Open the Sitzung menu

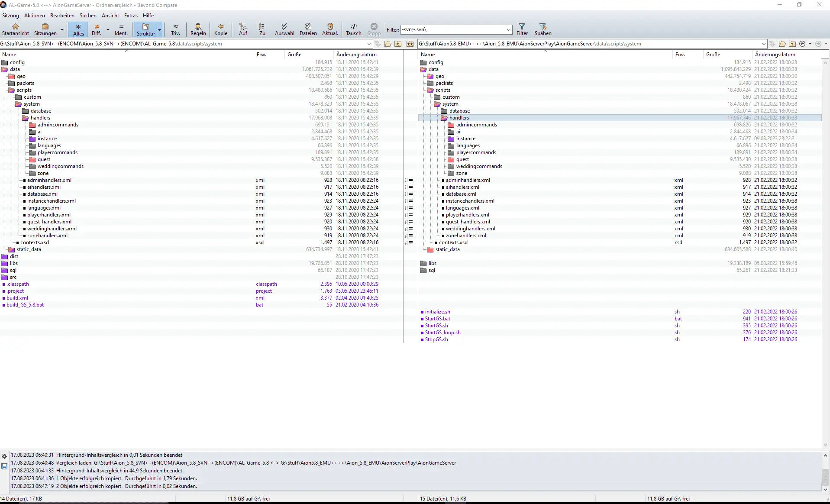click(x=10, y=16)
